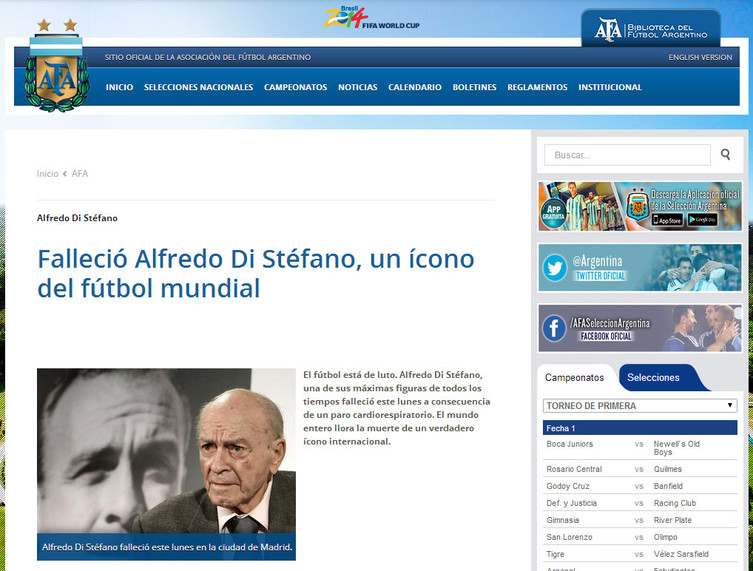Click the Buscar search field
Viewport: 753px width, 571px height.
[627, 155]
